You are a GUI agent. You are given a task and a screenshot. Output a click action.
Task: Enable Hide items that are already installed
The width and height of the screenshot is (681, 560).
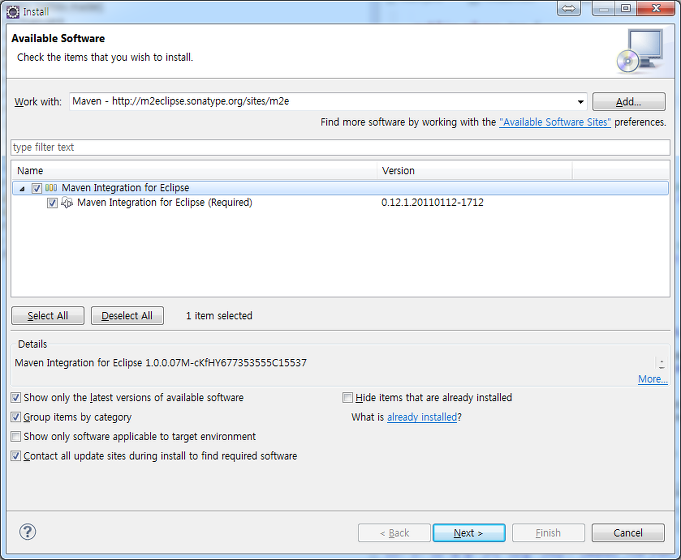[x=347, y=398]
